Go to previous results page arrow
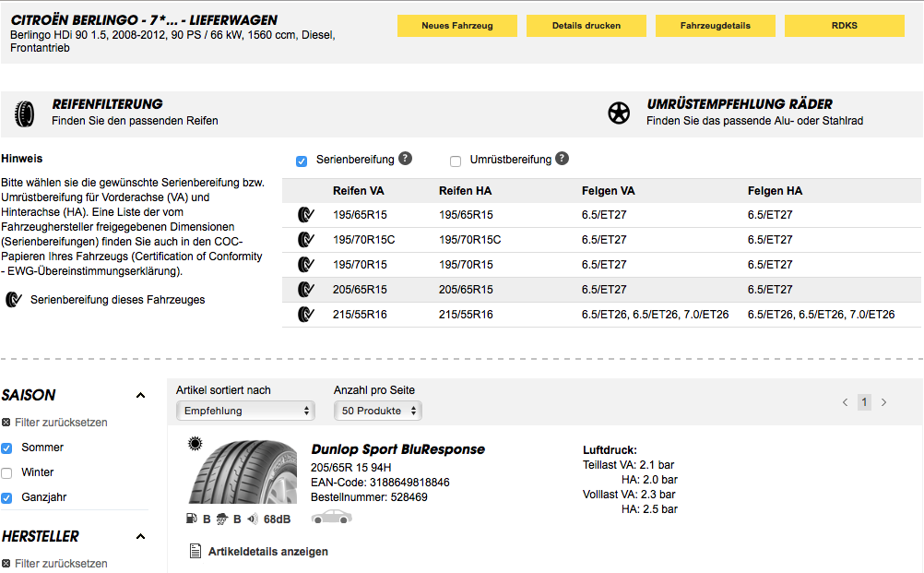 click(x=845, y=402)
